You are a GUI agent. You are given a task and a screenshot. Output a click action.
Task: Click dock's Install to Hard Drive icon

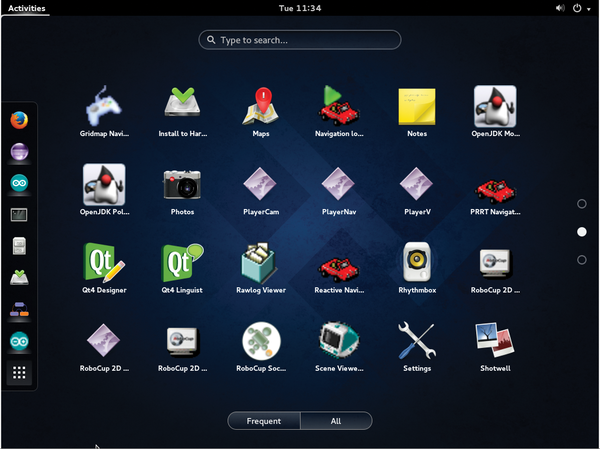pyautogui.click(x=19, y=278)
